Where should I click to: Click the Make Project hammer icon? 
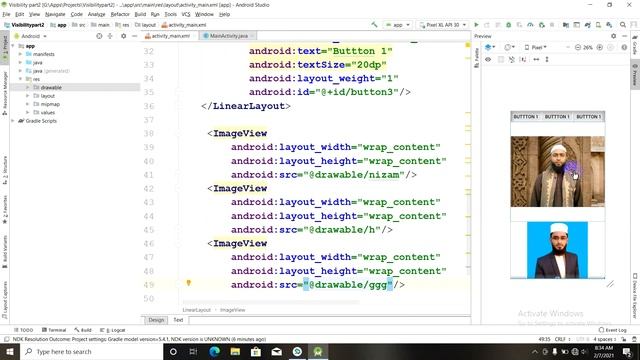pyautogui.click(x=374, y=25)
